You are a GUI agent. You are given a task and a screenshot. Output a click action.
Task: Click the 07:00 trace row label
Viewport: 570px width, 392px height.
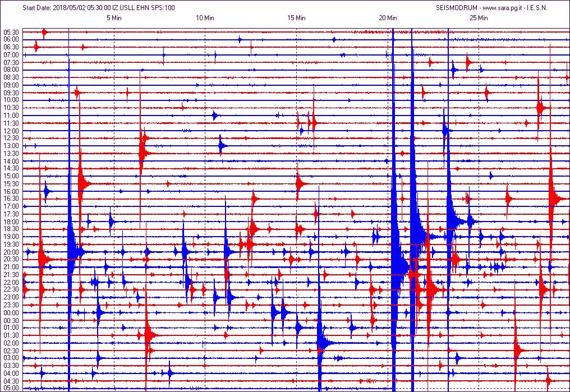[11, 55]
